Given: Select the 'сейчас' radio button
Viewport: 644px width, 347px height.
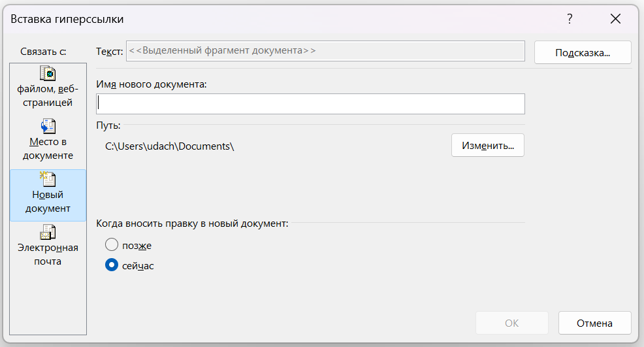Looking at the screenshot, I should click(x=112, y=266).
